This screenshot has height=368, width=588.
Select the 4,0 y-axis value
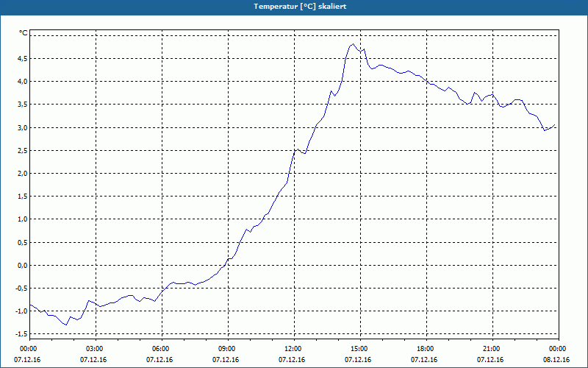click(22, 82)
